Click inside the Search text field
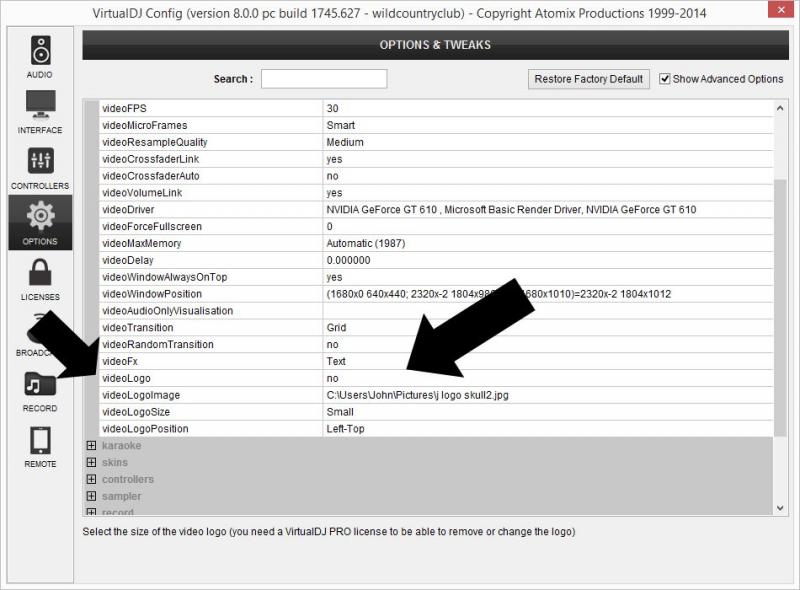800x590 pixels. point(323,79)
